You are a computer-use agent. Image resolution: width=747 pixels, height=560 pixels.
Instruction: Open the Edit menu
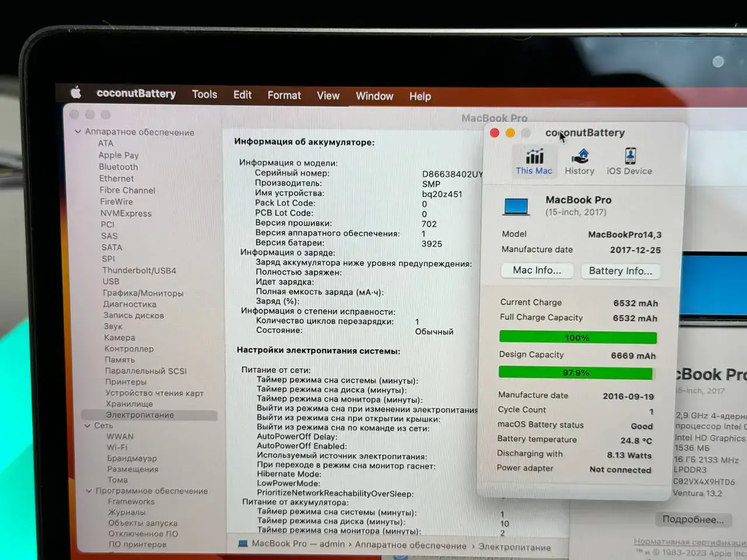coord(242,94)
